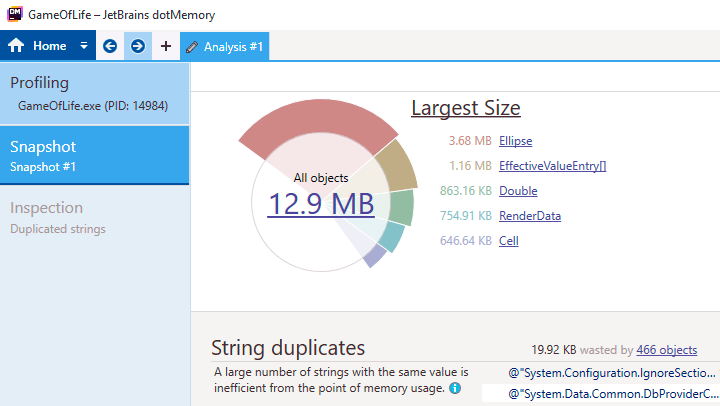
Task: Click the 466 objects link
Action: (x=666, y=350)
